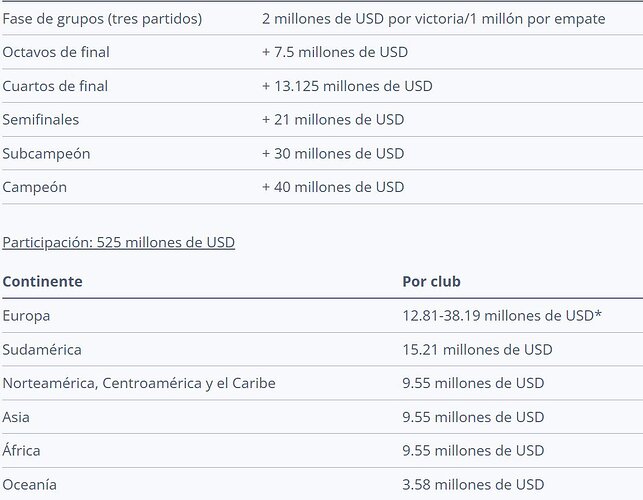
Task: Select the '+ 40 millones de USD' amount
Action: coord(333,187)
